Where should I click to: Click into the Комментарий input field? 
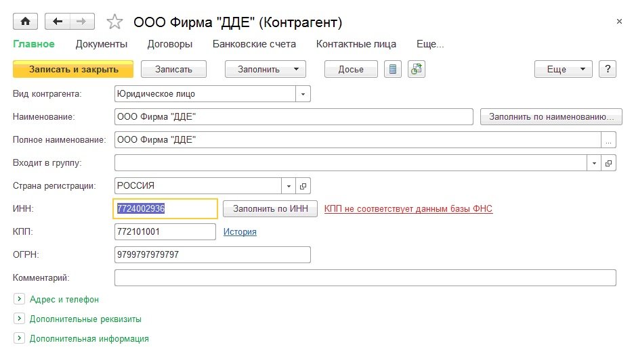365,277
